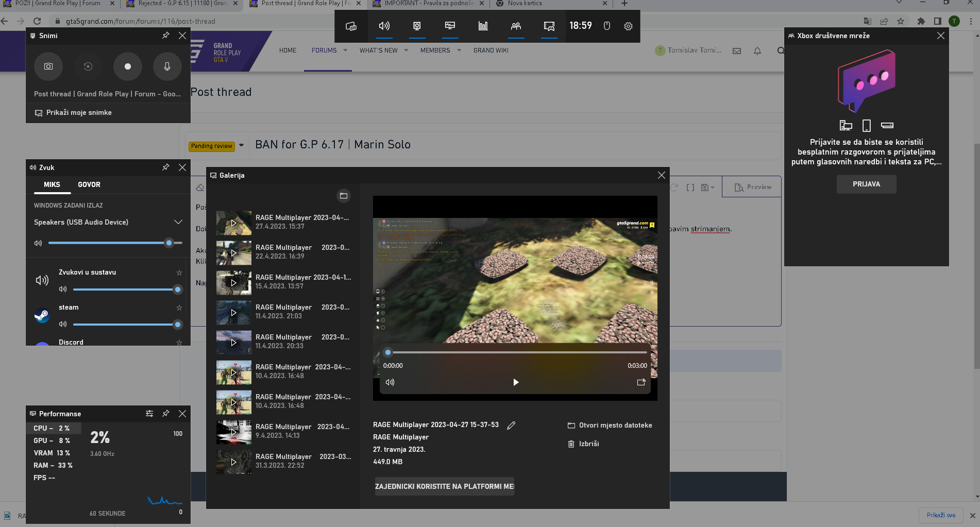
Task: Open widget menu on Game Bar
Action: (x=351, y=26)
